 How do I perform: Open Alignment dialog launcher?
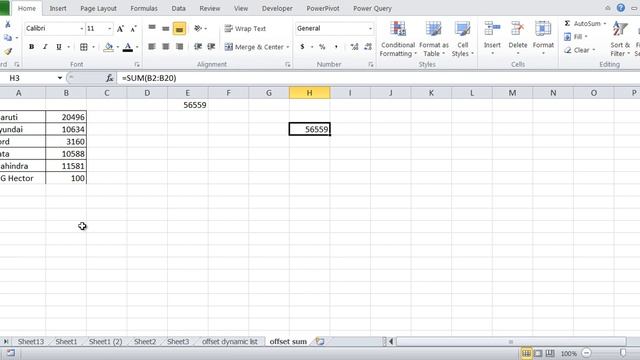288,64
